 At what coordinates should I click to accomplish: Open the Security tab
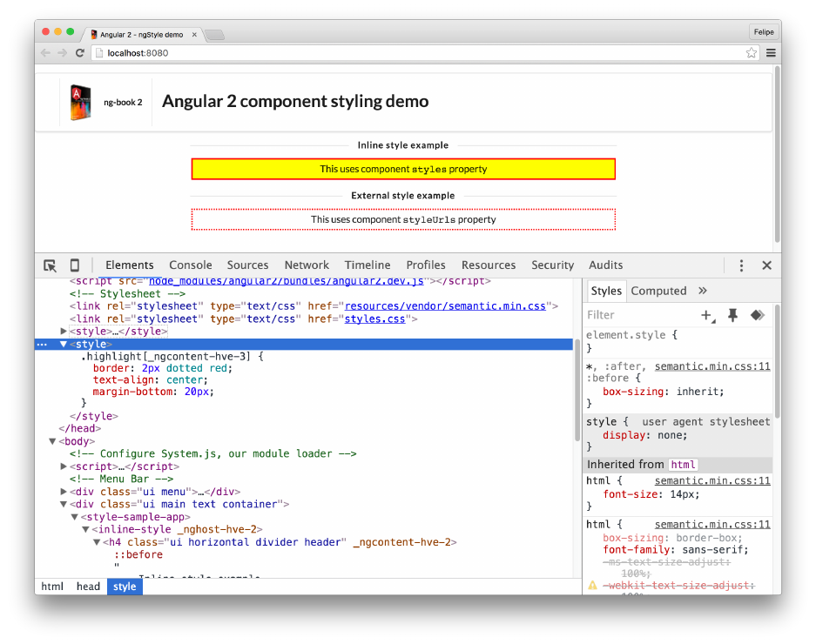553,265
